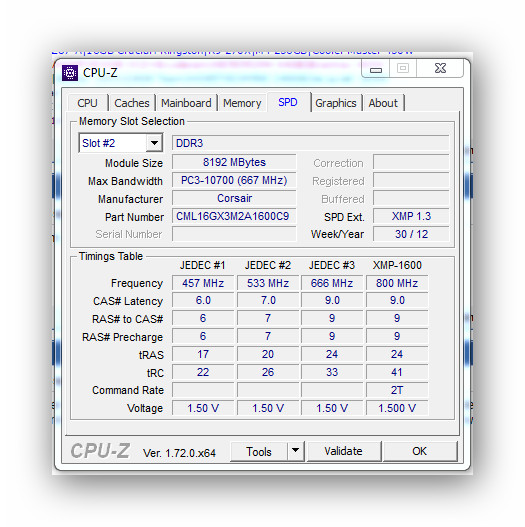Click the JEDEC #3 column header
The height and width of the screenshot is (527, 525).
(x=332, y=265)
